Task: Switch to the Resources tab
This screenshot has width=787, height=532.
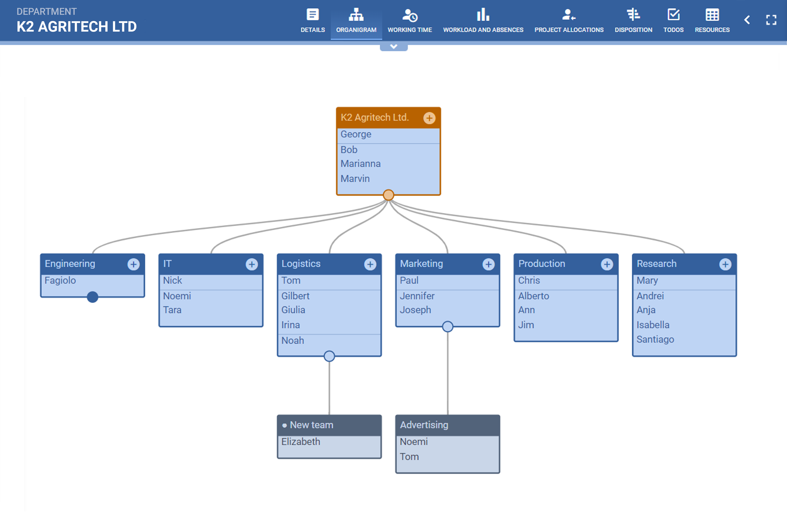Action: pyautogui.click(x=712, y=21)
